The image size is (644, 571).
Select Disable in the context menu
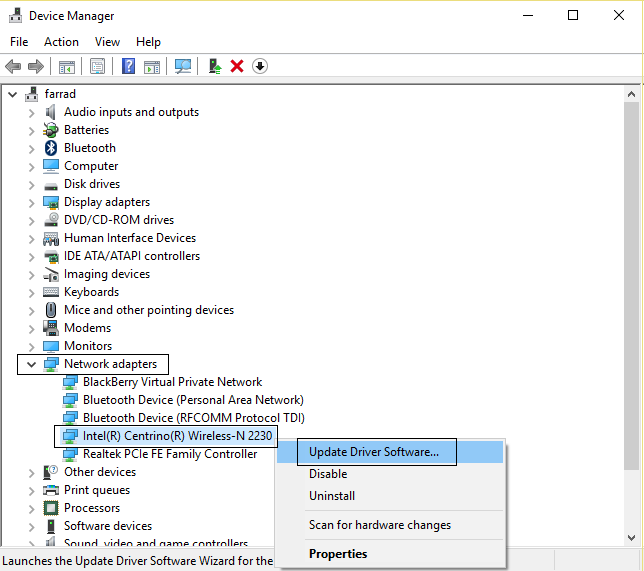click(x=328, y=474)
